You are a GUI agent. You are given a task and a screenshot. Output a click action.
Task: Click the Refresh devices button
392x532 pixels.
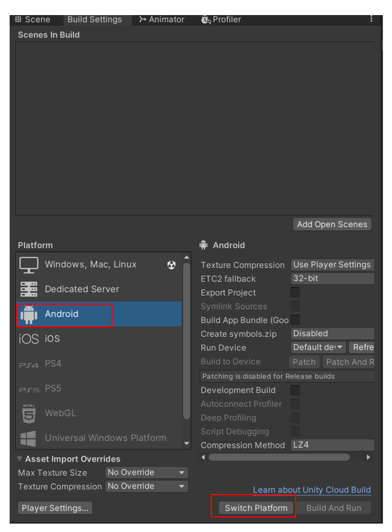[361, 348]
